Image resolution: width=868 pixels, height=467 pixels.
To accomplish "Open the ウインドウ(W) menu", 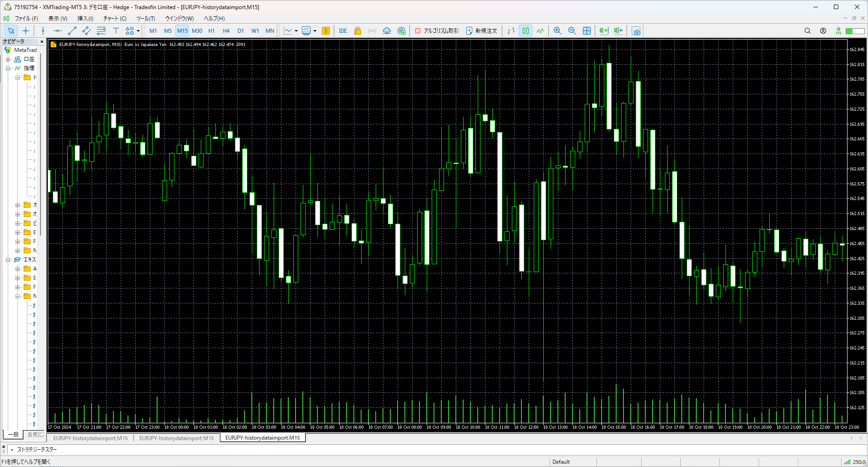I will click(179, 18).
